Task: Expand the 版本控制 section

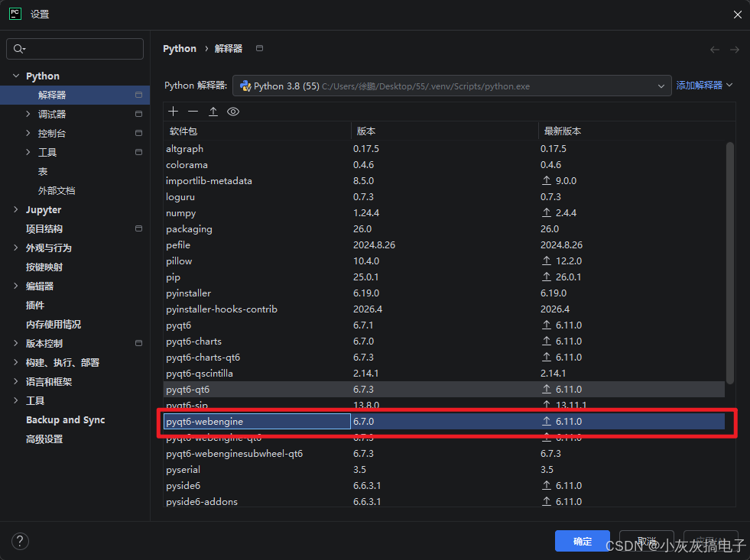Action: pos(16,343)
